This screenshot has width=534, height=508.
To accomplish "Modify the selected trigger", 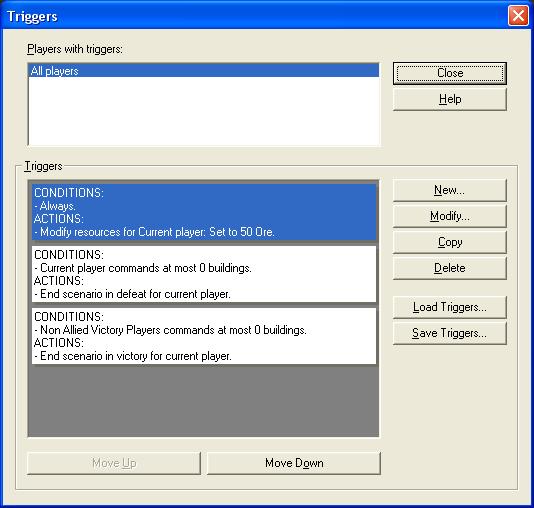I will 450,216.
